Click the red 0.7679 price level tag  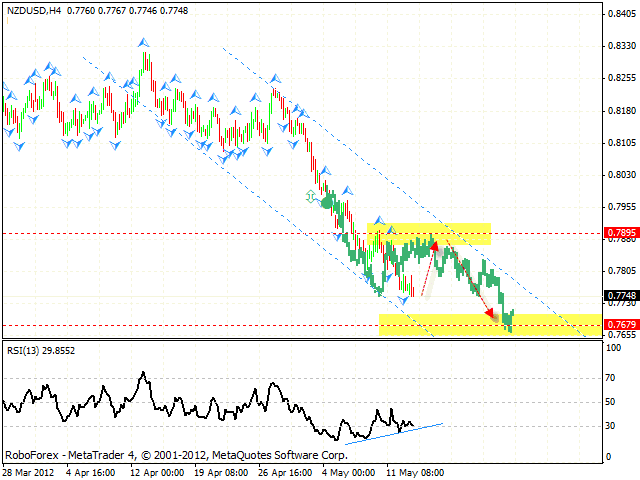pos(620,324)
